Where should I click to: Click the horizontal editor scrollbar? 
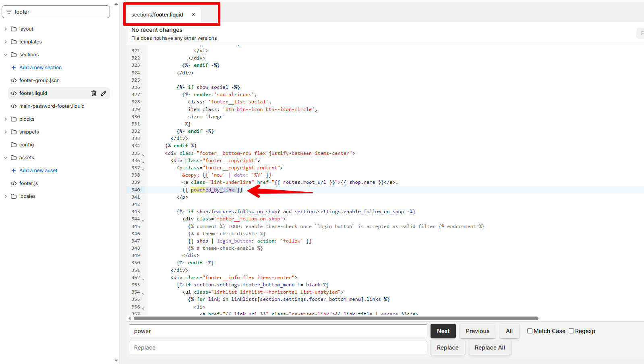click(x=336, y=318)
